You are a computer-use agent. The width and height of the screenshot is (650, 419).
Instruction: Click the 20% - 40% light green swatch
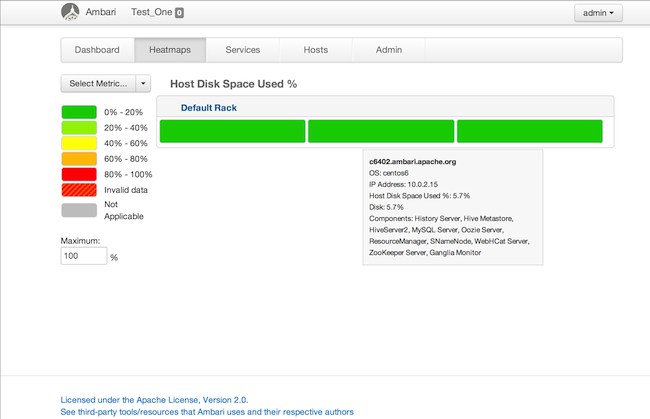(79, 128)
